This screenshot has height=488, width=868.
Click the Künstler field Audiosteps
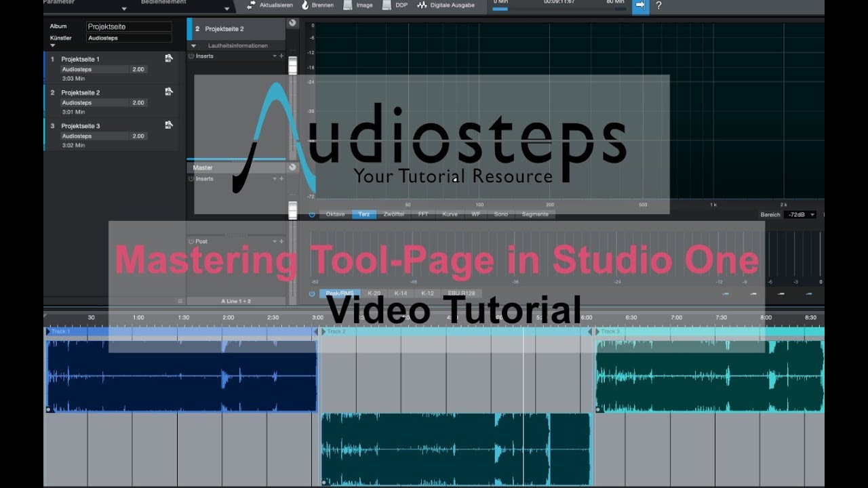pos(129,38)
